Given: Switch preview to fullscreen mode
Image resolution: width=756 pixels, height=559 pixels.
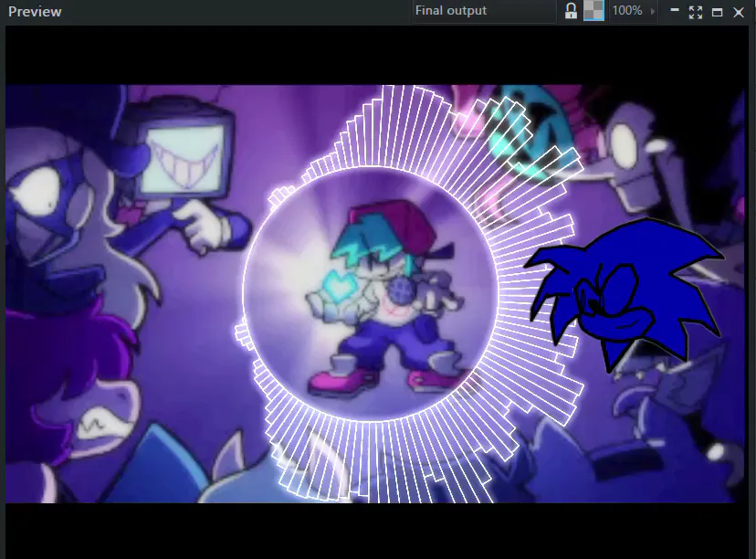Looking at the screenshot, I should [695, 12].
